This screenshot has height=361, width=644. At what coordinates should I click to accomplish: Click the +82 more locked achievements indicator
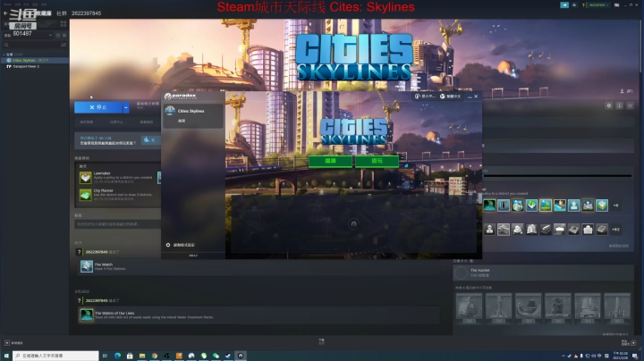pos(615,230)
